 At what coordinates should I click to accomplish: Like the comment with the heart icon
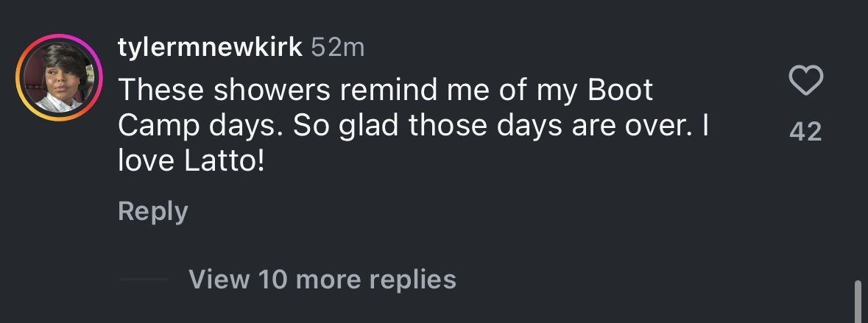click(805, 80)
